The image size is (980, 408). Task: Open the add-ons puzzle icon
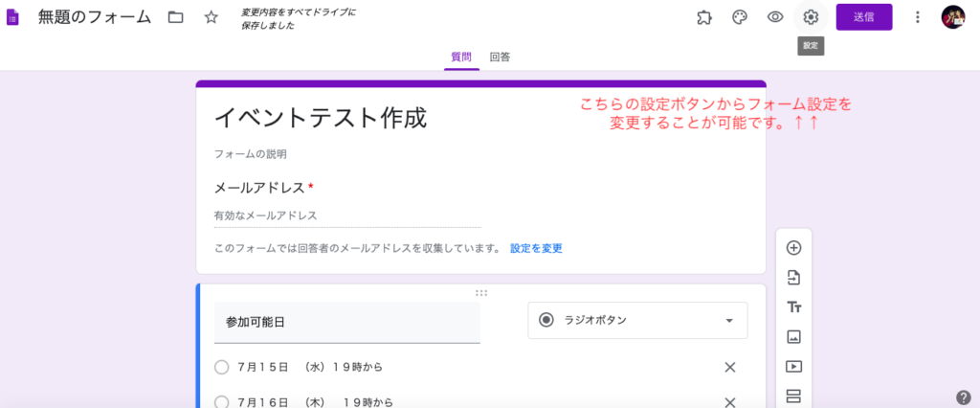coord(704,17)
